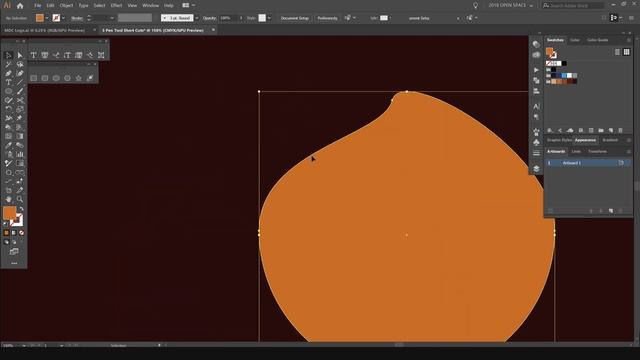Viewport: 640px width, 360px height.
Task: Open the Swatches panel options menu
Action: tap(629, 40)
